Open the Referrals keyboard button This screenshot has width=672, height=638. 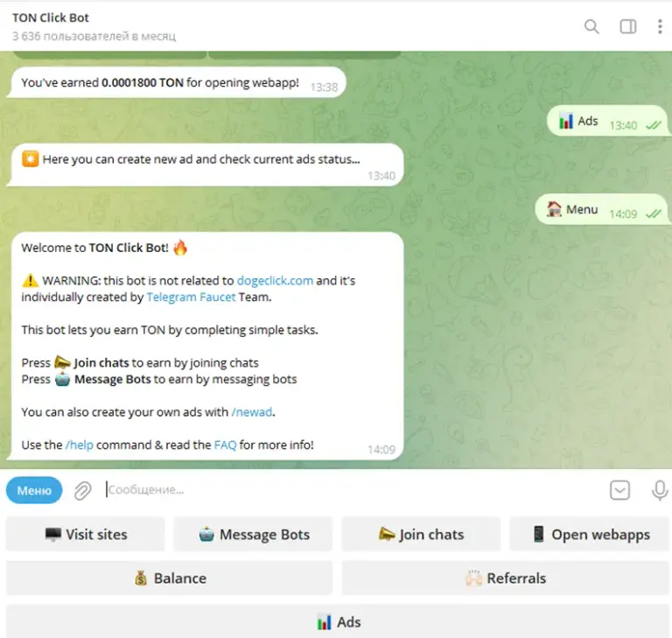click(x=505, y=578)
